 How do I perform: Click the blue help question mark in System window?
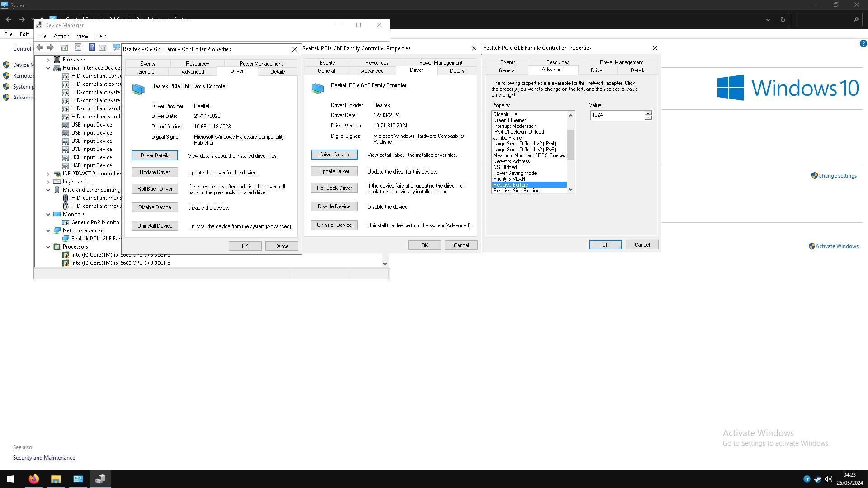(x=863, y=43)
